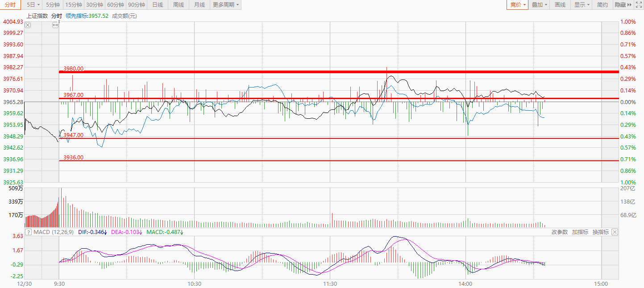Expand the 更多周期 dropdown
This screenshot has height=288, width=644.
(225, 5)
